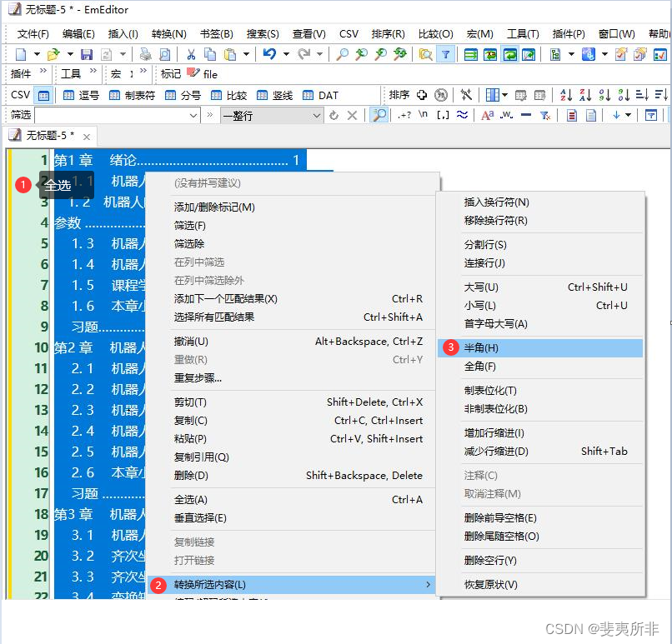This screenshot has width=672, height=644.
Task: Click the clear filter funnel icon with red X
Action: (545, 115)
